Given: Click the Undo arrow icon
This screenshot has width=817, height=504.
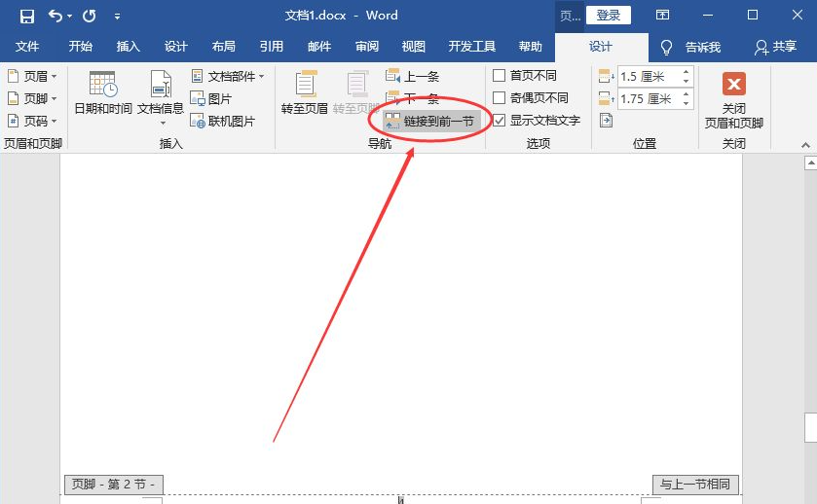Looking at the screenshot, I should click(56, 16).
